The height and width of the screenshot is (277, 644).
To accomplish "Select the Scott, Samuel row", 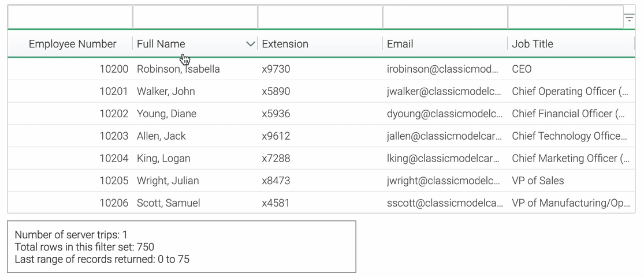I will pos(321,203).
